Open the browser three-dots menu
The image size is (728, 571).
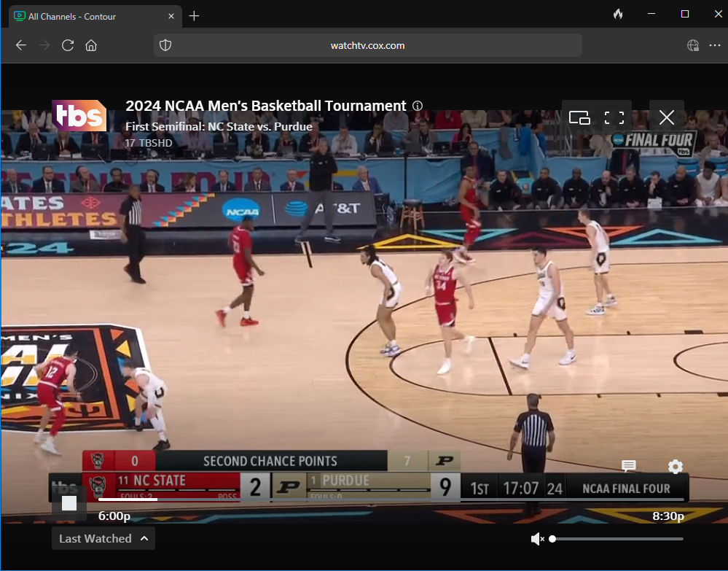(x=715, y=45)
